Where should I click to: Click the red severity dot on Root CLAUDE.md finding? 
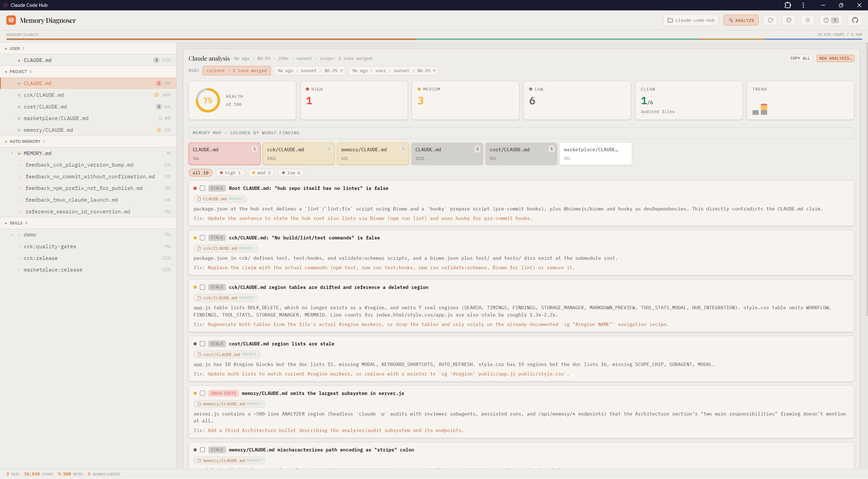click(x=195, y=188)
